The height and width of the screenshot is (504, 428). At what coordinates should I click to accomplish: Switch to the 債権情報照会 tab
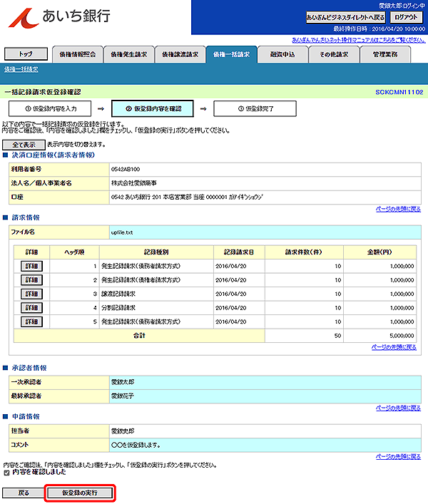click(x=78, y=55)
